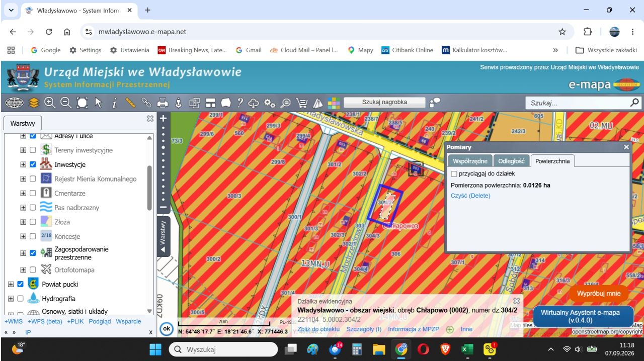
Task: Click the street view person icon
Action: [x=178, y=103]
